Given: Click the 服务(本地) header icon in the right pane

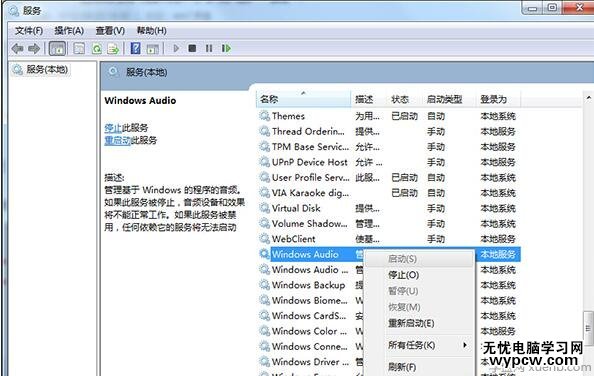Looking at the screenshot, I should (113, 71).
